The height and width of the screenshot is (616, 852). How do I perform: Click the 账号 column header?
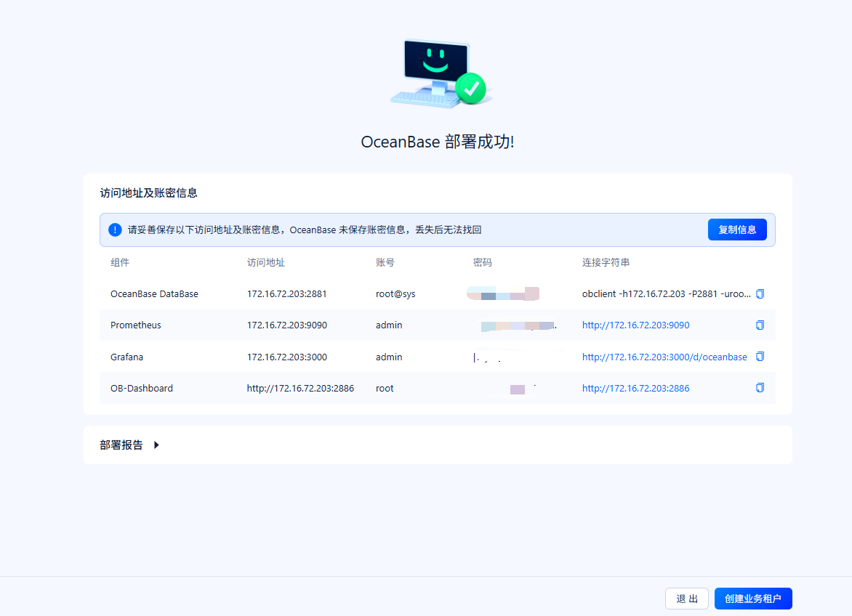click(x=385, y=263)
